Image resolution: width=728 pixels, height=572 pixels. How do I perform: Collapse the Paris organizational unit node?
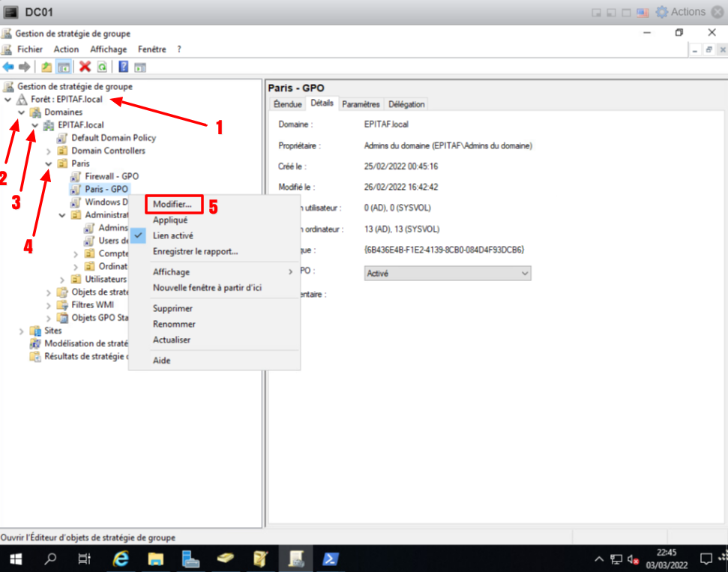pyautogui.click(x=49, y=163)
